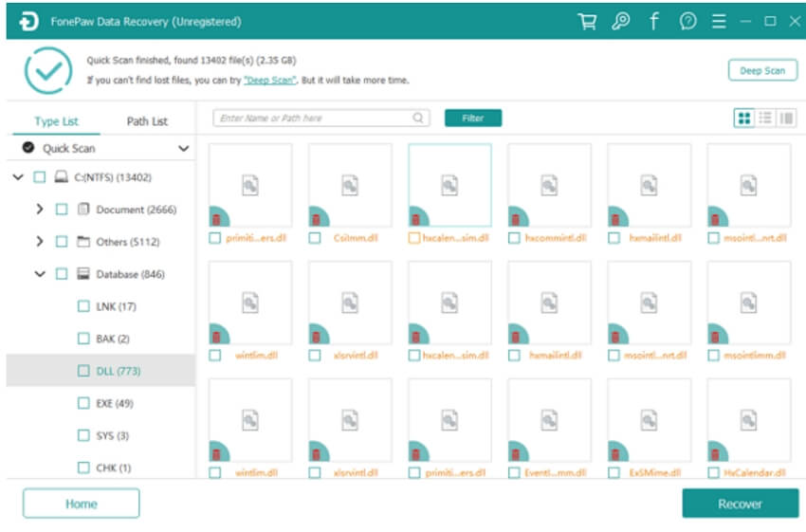Check the DLL (773) checkbox
This screenshot has height=532, width=806.
pyautogui.click(x=83, y=371)
